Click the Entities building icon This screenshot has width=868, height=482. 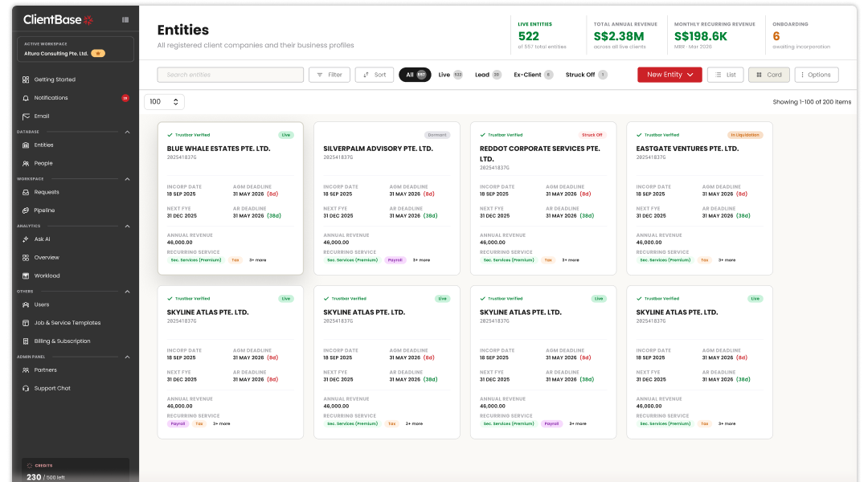tap(26, 145)
